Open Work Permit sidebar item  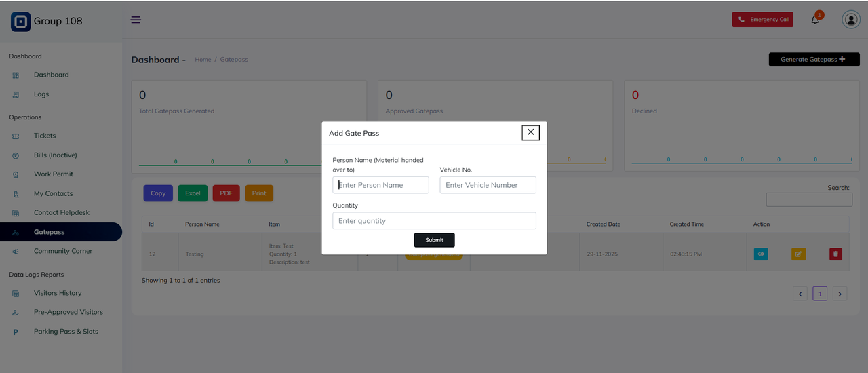(x=53, y=174)
